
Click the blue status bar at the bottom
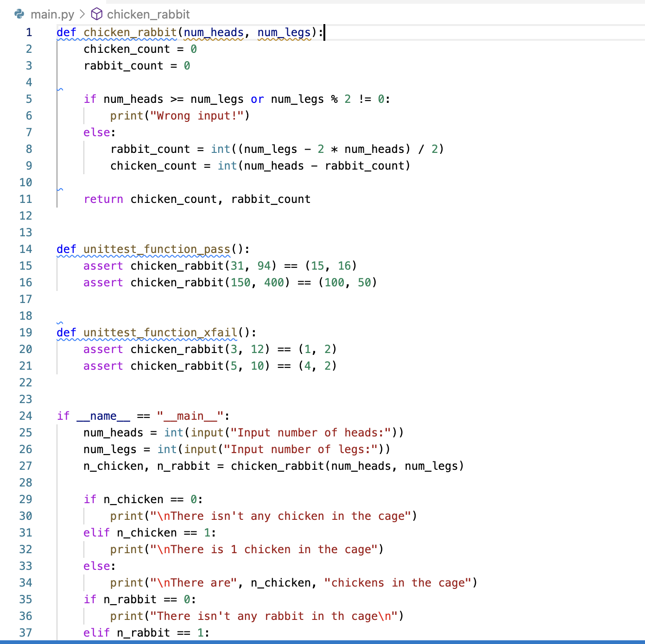coord(322,642)
